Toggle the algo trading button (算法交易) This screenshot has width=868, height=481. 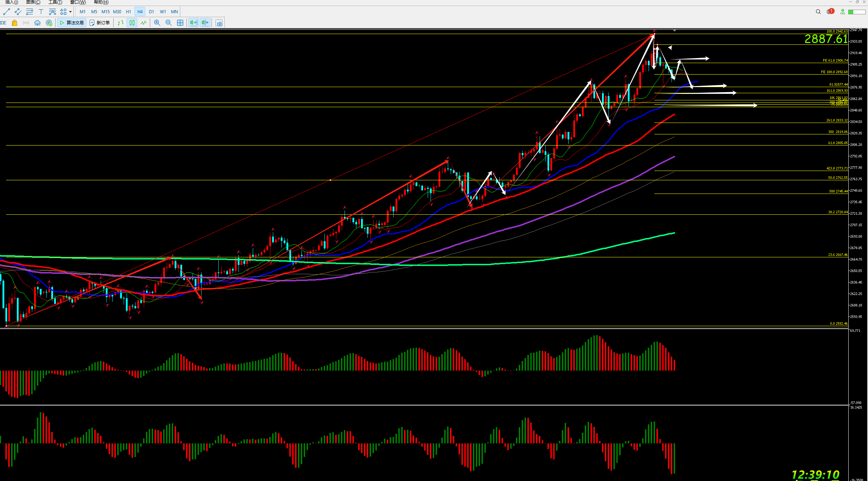72,23
